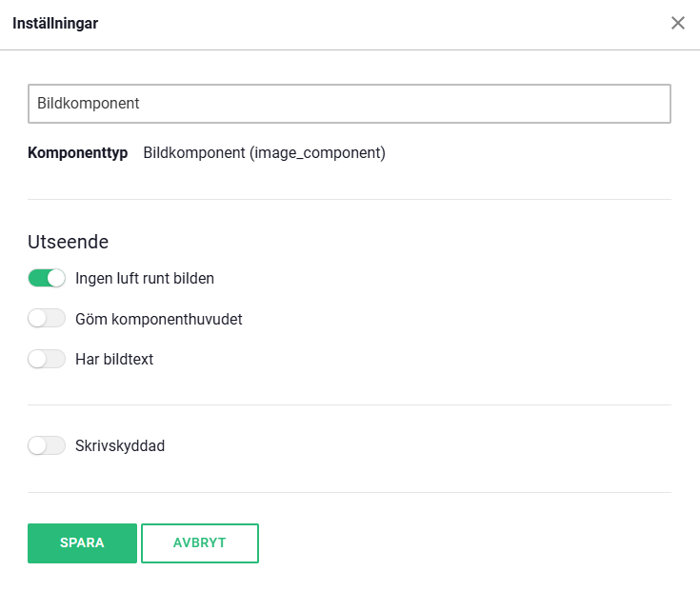Click the Utseende section heading
Screen dimensions: 700x591
pos(68,242)
